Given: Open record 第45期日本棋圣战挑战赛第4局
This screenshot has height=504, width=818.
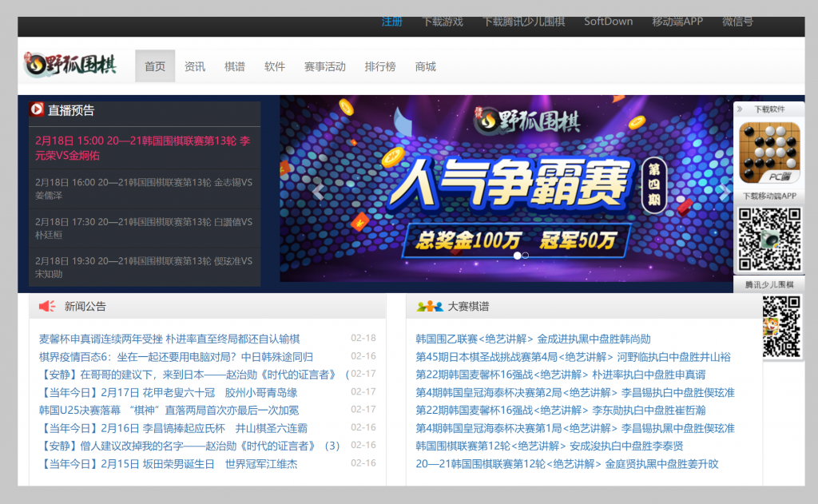Looking at the screenshot, I should point(573,357).
